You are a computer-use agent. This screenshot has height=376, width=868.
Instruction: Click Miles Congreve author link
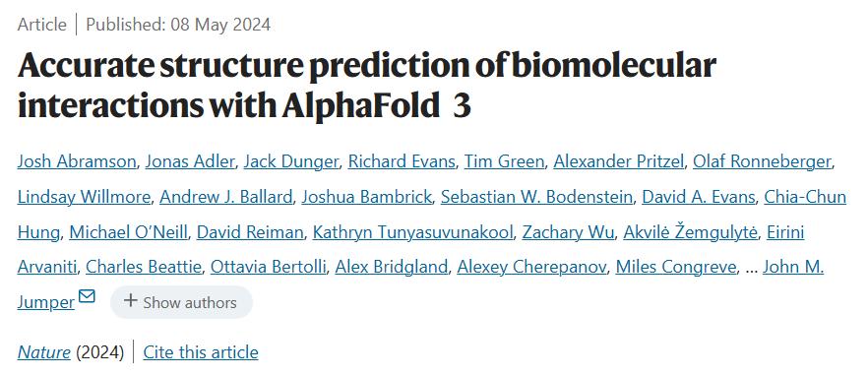click(x=676, y=268)
